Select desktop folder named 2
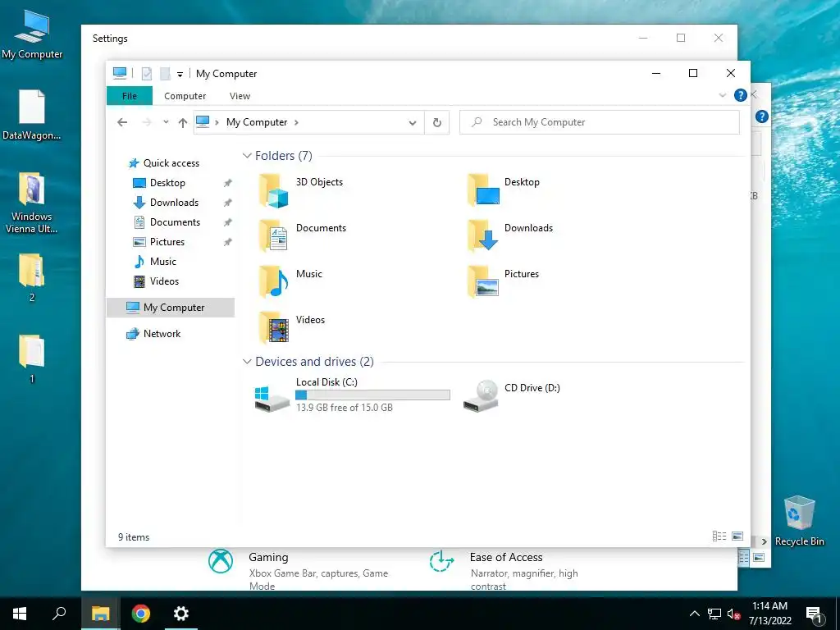This screenshot has height=630, width=840. tap(32, 277)
